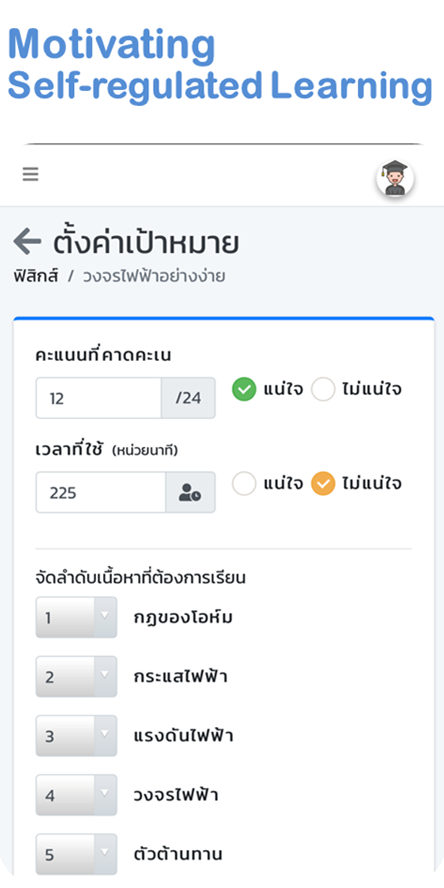The image size is (444, 888).
Task: Click the user-clock icon beside time field
Action: pos(190,492)
